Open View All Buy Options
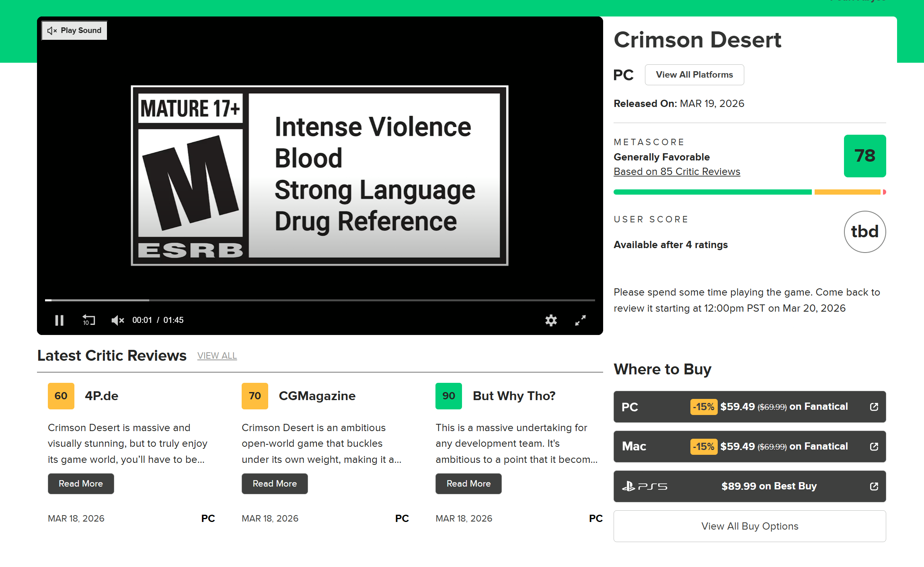924x567 pixels. click(750, 526)
